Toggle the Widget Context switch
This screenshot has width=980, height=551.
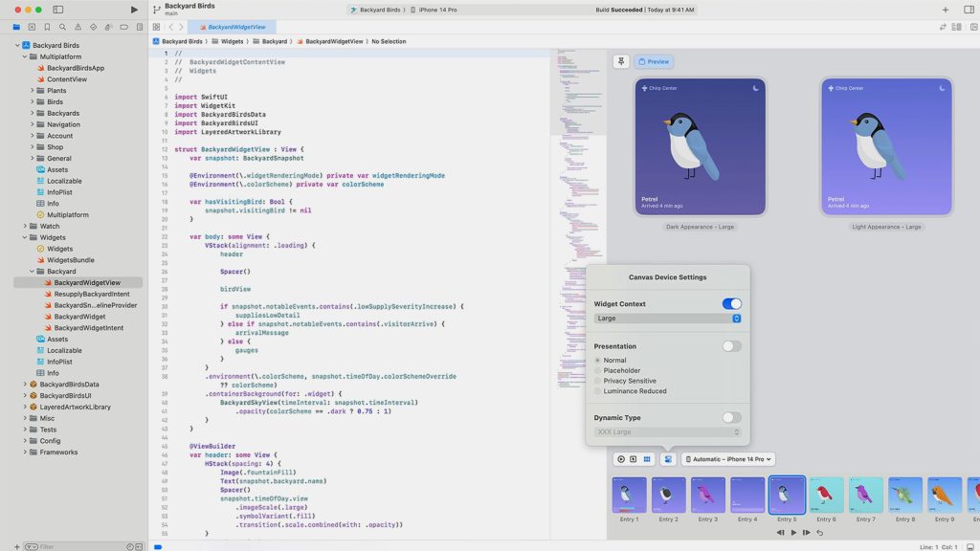[731, 303]
